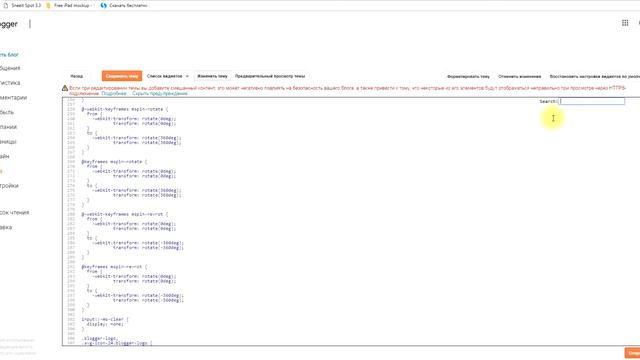Image resolution: width=640 pixels, height=360 pixels.
Task: Click code line '.blogger-logo,'
Action: point(100,338)
